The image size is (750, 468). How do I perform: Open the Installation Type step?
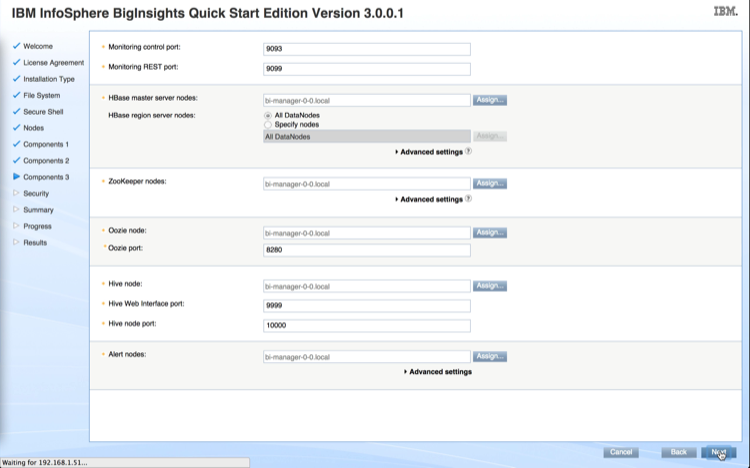pyautogui.click(x=49, y=79)
